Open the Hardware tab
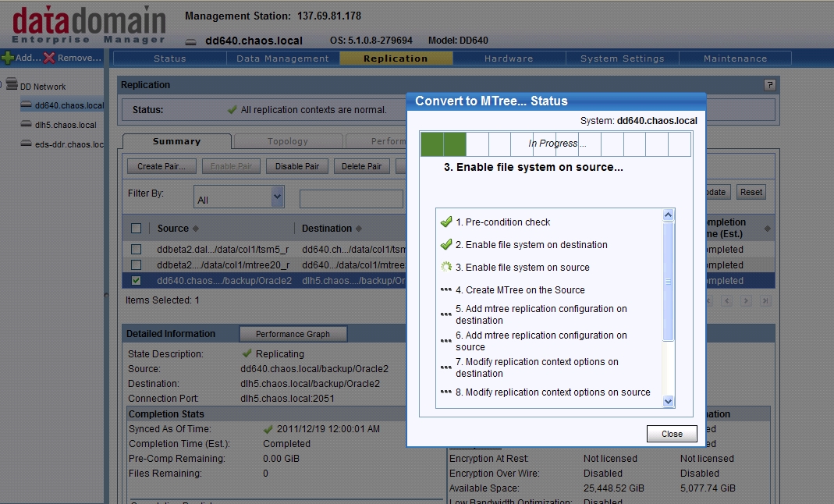The width and height of the screenshot is (834, 504). point(508,58)
